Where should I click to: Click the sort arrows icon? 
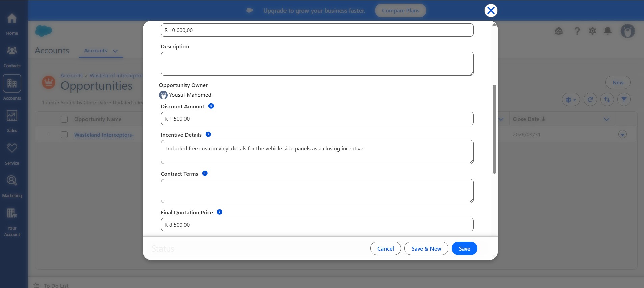click(607, 100)
